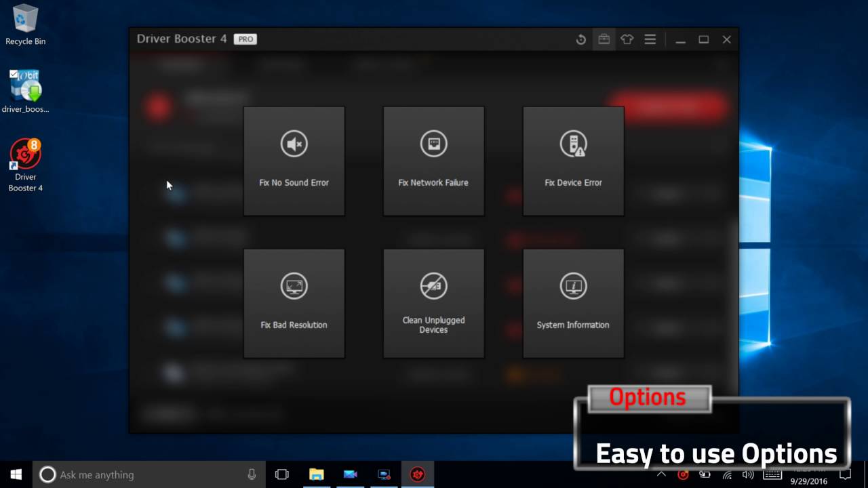Click the camera recorder taskbar icon

(x=350, y=474)
